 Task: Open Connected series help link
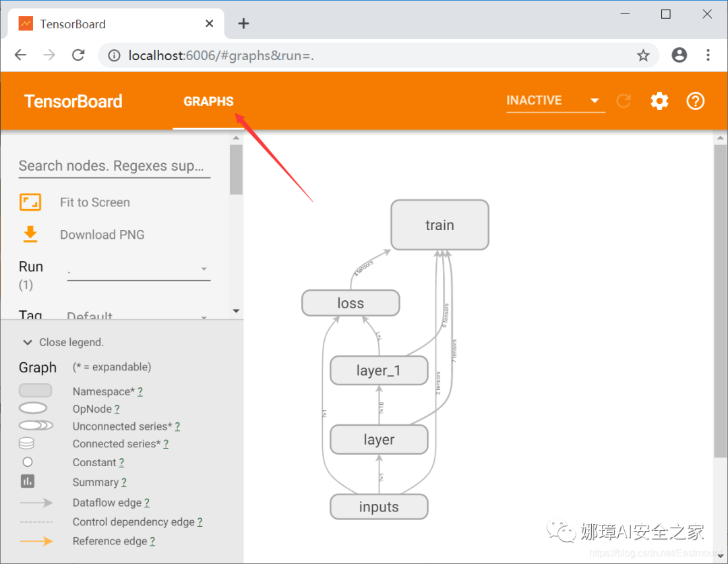coord(166,444)
